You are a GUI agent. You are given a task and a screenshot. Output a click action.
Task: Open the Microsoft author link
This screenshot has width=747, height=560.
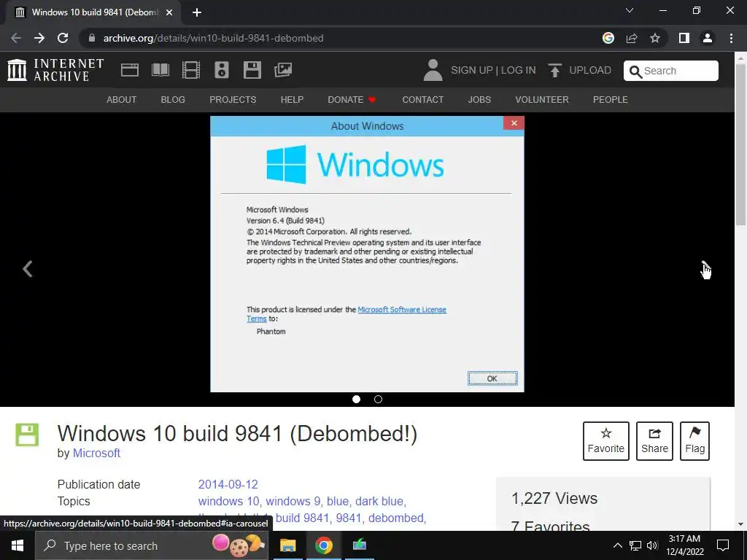click(96, 453)
